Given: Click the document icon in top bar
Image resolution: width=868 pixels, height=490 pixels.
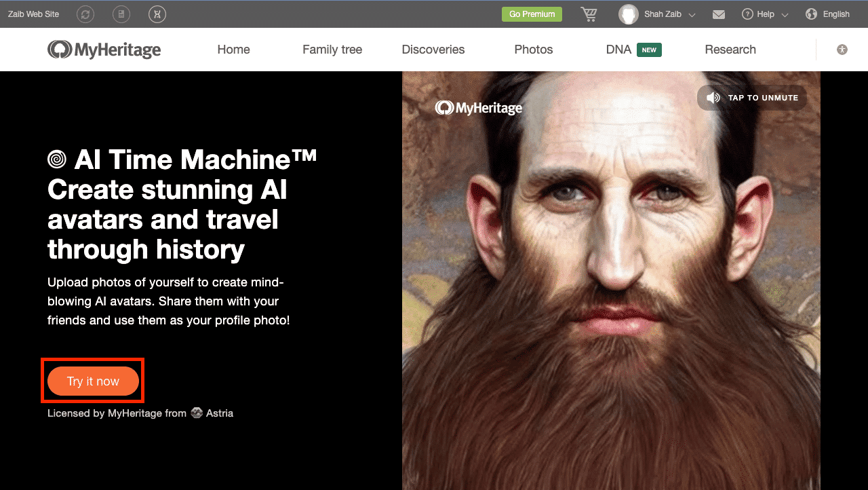Looking at the screenshot, I should point(121,14).
